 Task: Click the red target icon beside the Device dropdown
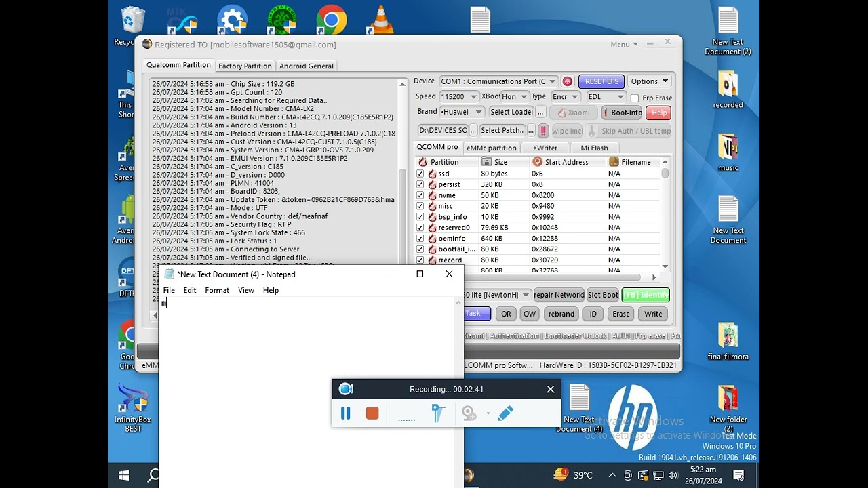click(568, 81)
